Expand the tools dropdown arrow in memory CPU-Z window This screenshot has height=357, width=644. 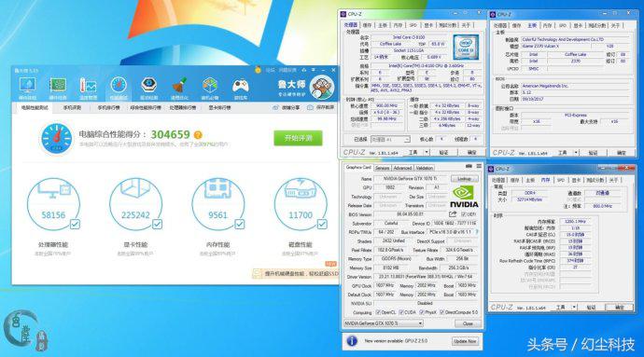tap(575, 307)
